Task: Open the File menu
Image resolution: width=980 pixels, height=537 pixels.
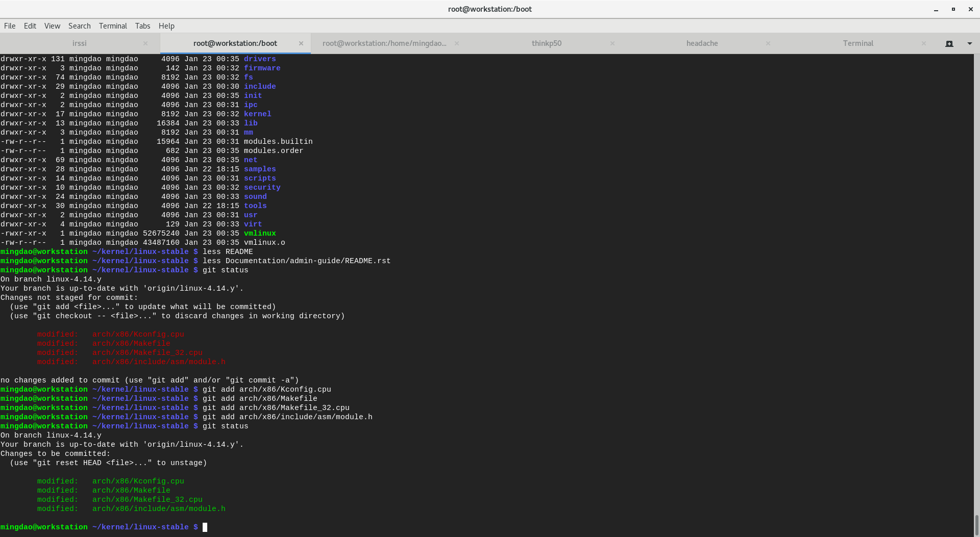Action: point(10,26)
